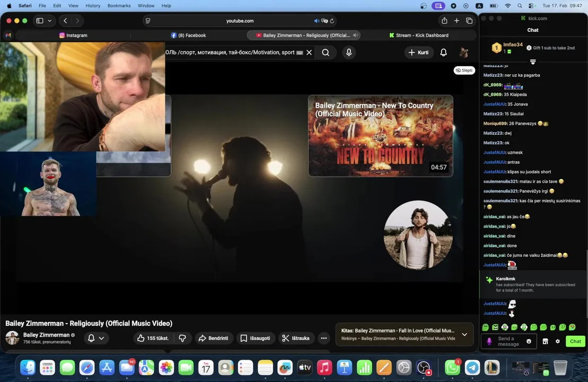
Task: Reload the YouTube page
Action: (x=332, y=21)
